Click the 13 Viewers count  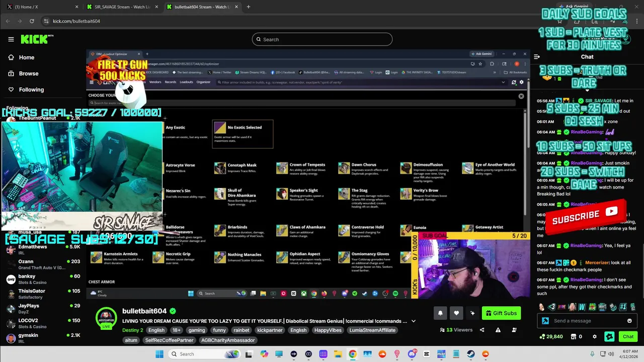point(456,330)
